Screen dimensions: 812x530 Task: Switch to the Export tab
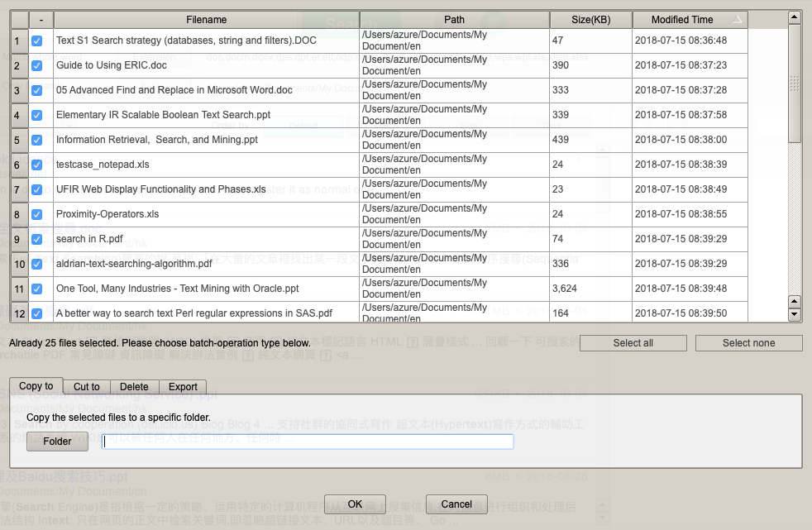[183, 386]
